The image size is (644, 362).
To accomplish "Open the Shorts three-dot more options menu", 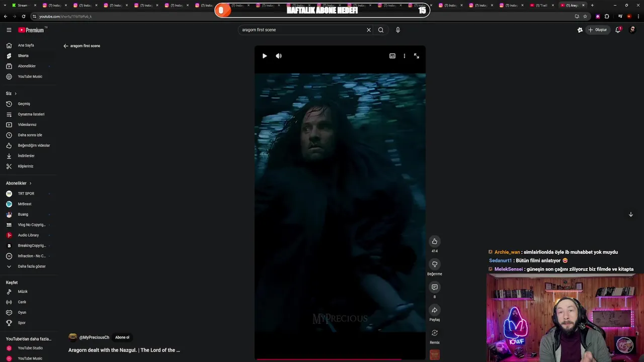I will pos(405,56).
